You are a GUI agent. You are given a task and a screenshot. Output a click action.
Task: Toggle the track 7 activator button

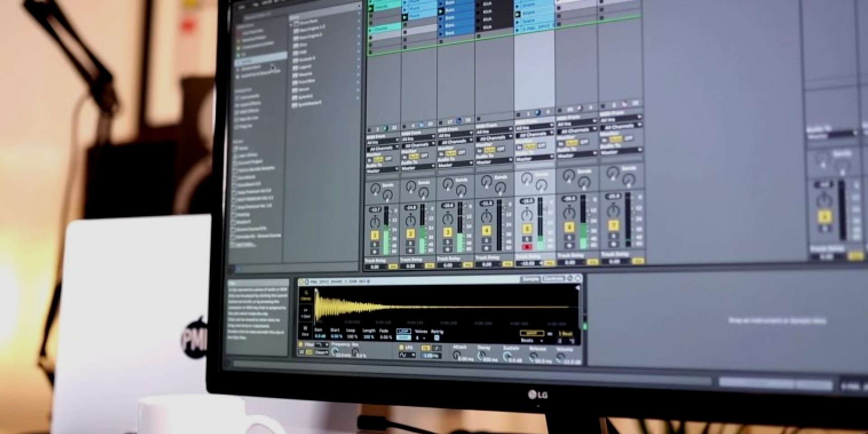coord(614,225)
